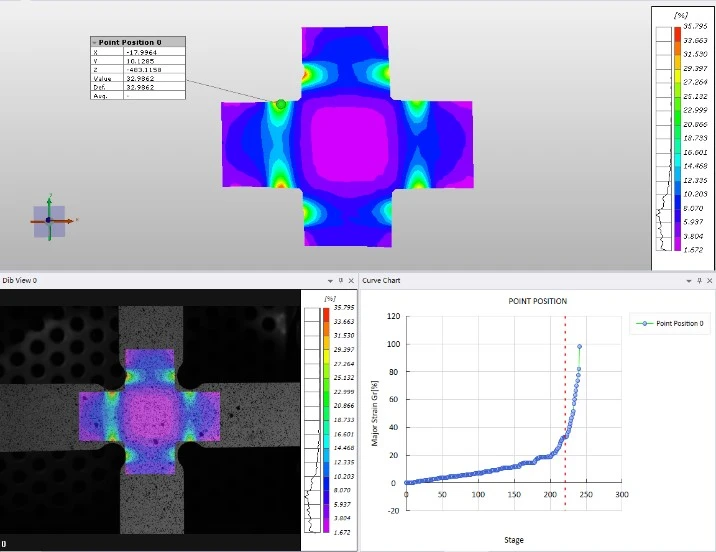Collapse the Point Position 0 info box
The height and width of the screenshot is (552, 716).
[x=93, y=42]
